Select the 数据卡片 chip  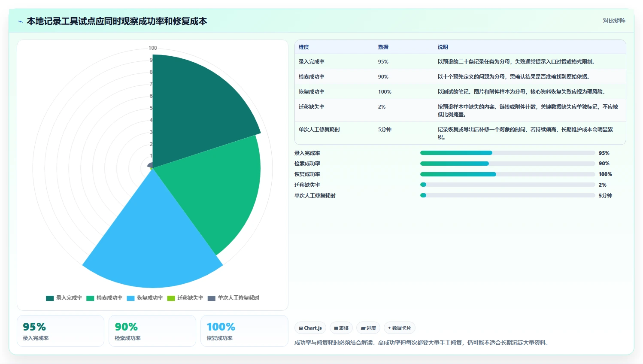tap(400, 328)
